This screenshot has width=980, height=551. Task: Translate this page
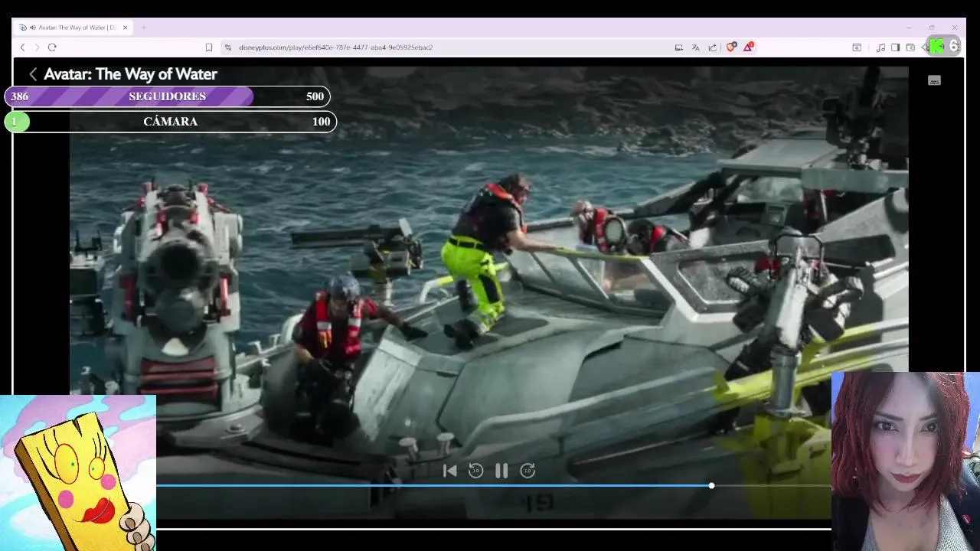695,47
